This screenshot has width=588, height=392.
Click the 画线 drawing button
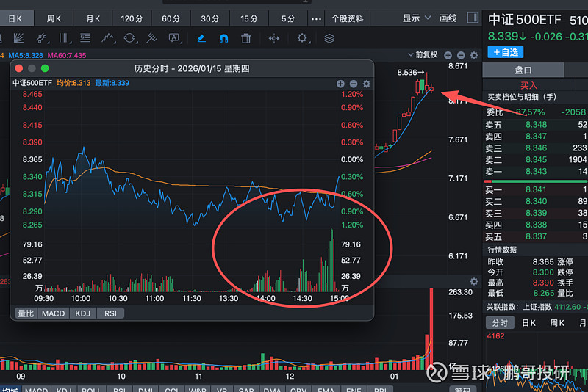(x=448, y=18)
